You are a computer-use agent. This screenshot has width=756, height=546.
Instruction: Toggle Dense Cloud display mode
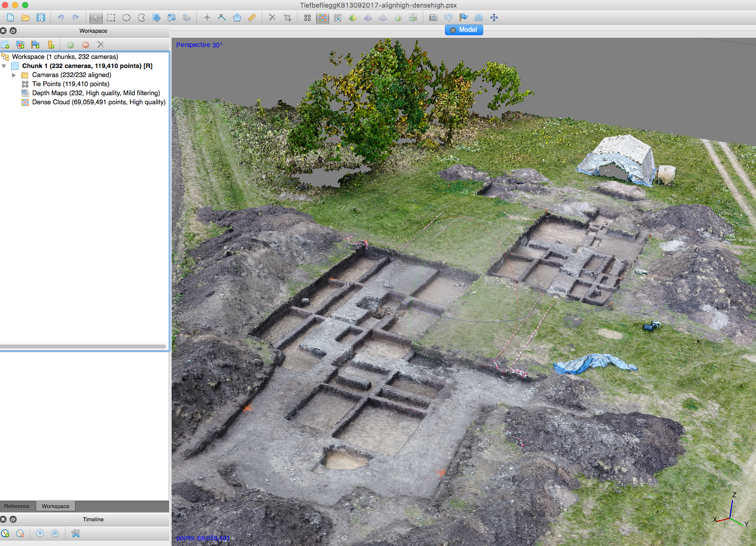point(323,18)
